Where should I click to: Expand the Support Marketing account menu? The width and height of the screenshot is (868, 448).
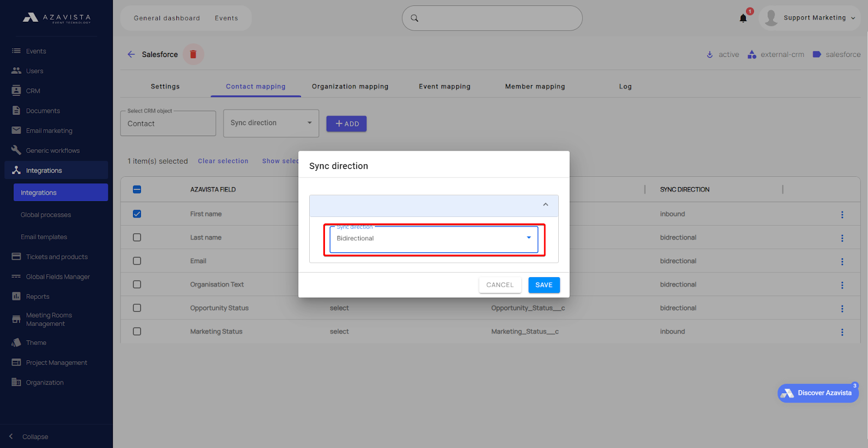coord(853,18)
